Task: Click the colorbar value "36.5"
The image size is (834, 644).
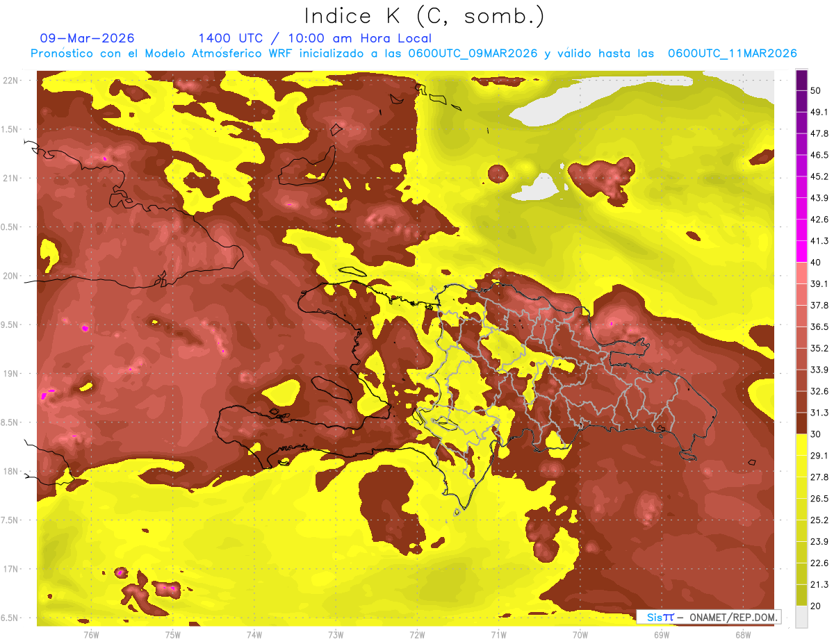Action: [819, 327]
